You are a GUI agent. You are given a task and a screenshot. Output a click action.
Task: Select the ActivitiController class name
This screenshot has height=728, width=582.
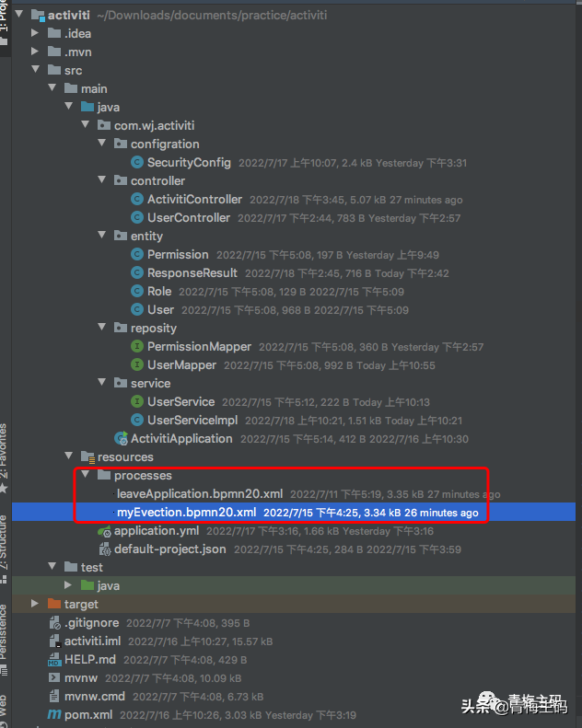[194, 199]
